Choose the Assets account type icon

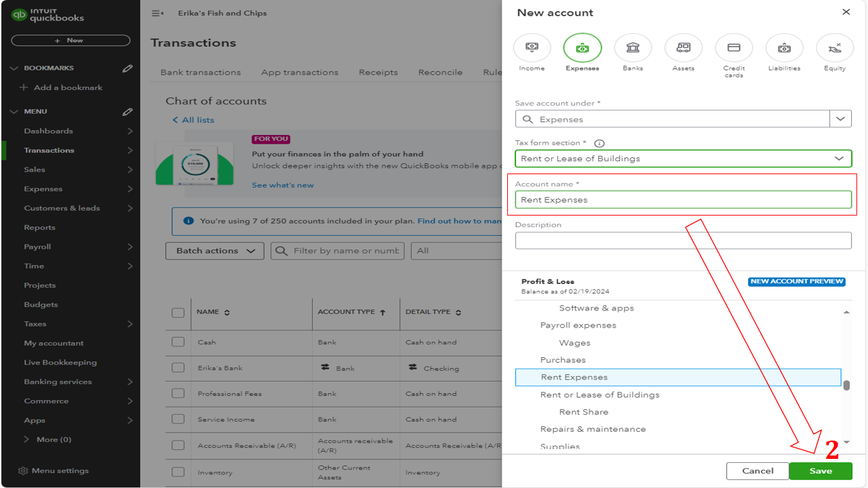click(x=684, y=47)
